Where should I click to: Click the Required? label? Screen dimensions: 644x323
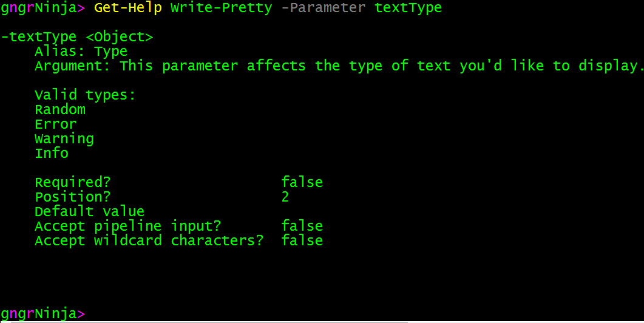73,183
